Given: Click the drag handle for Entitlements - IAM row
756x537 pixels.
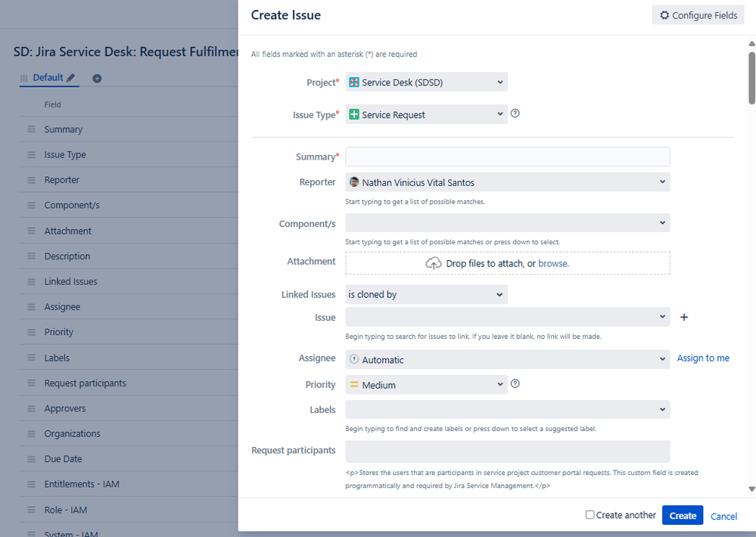Looking at the screenshot, I should pyautogui.click(x=31, y=484).
